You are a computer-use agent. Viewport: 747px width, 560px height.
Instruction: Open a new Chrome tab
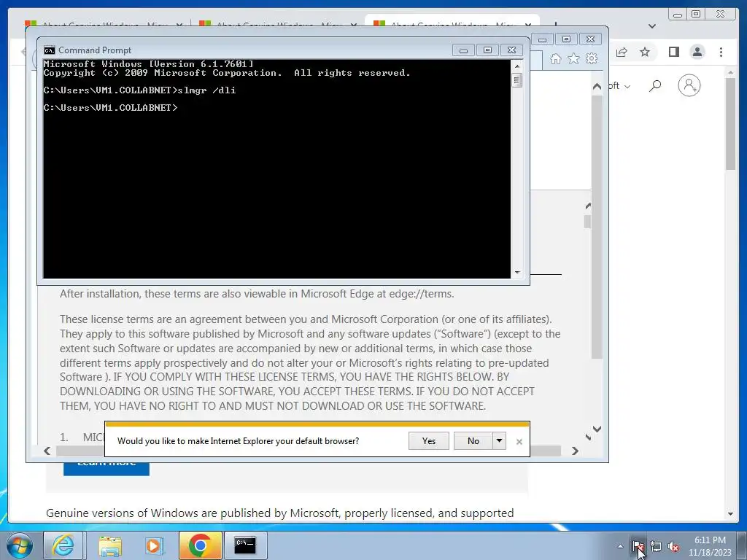(x=555, y=24)
